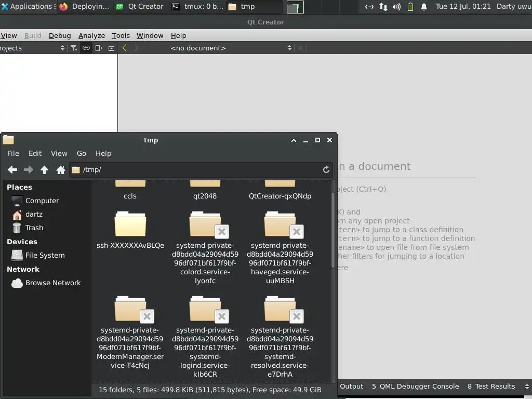Open the Help menu in tmp window
Viewport: 532px width, 399px height.
tap(103, 153)
